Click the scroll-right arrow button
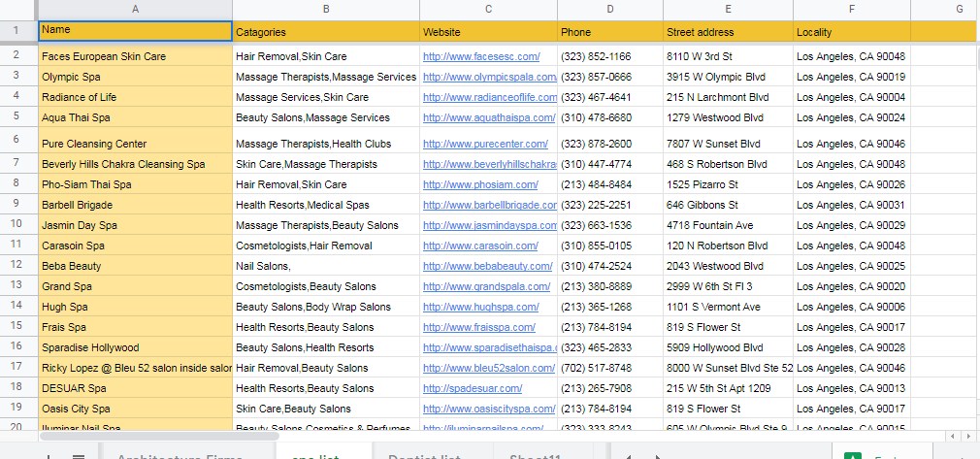 coord(968,436)
